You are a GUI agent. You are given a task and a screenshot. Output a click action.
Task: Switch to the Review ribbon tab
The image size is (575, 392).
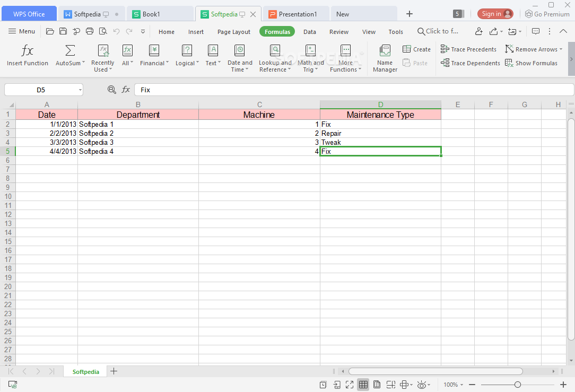[x=339, y=32]
